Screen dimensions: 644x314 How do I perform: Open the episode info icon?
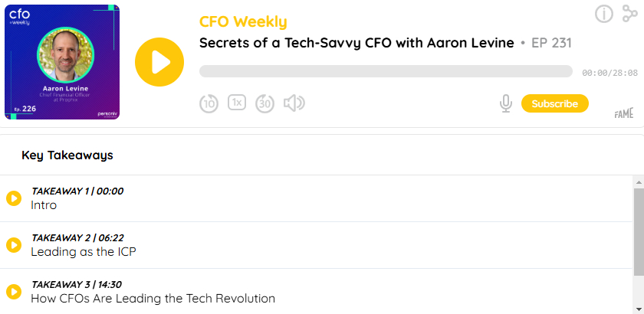click(x=604, y=14)
